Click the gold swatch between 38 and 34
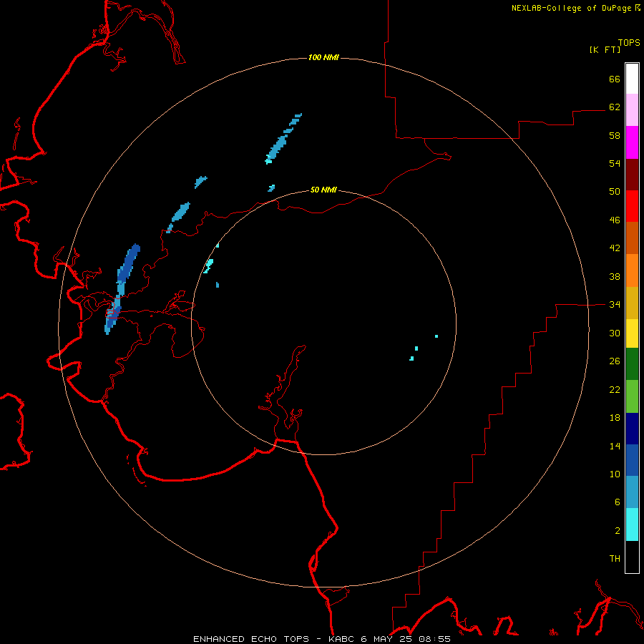 coord(632,303)
